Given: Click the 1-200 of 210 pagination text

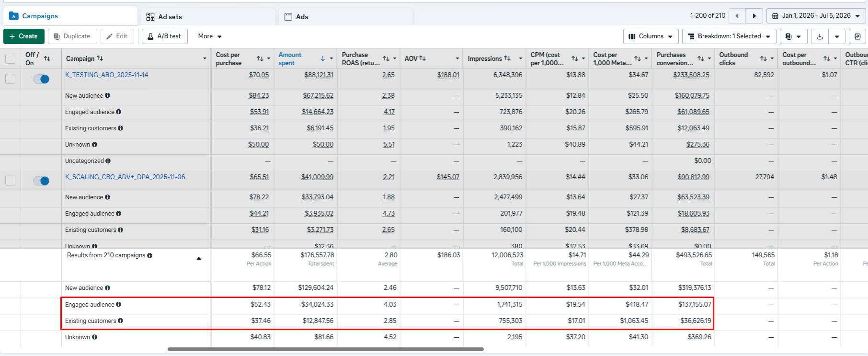Looking at the screenshot, I should (708, 16).
